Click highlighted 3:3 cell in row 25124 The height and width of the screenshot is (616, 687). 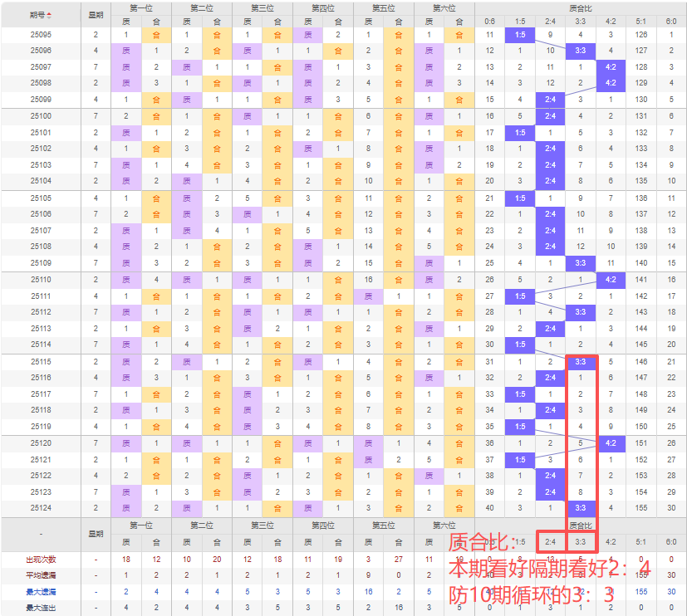click(x=581, y=508)
